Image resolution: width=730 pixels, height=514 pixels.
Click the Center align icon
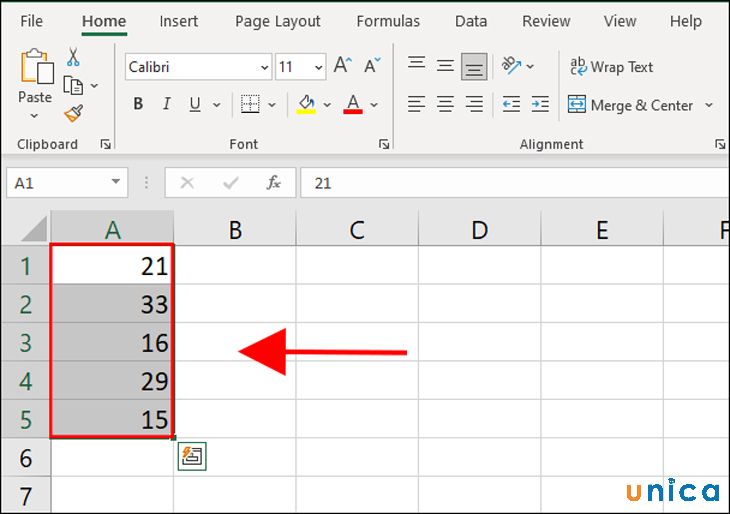445,104
